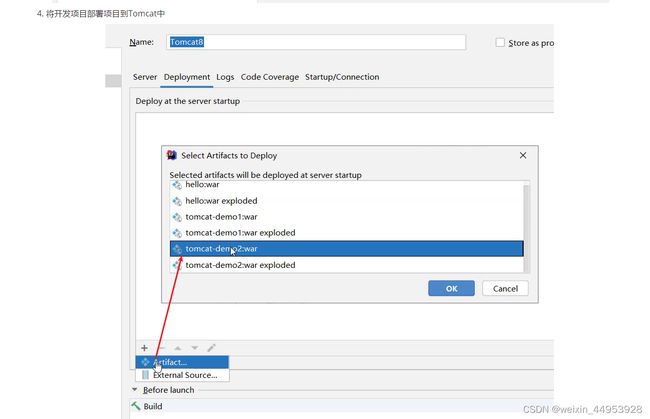Click the Cancel button
650x419 pixels.
click(505, 288)
